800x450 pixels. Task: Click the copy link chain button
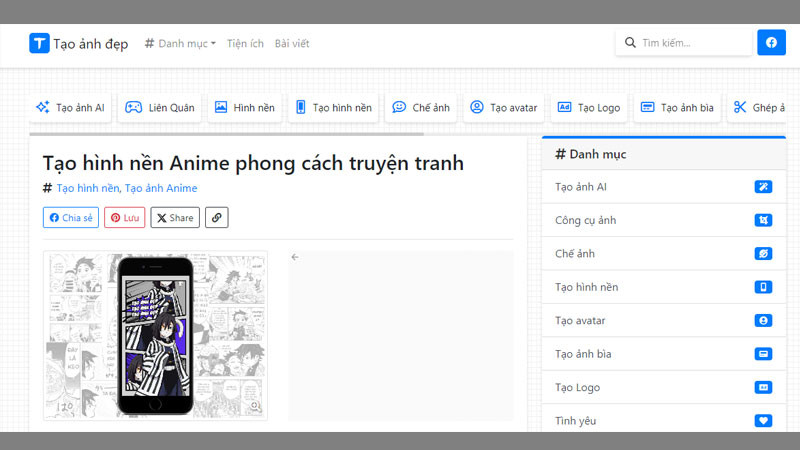(216, 218)
